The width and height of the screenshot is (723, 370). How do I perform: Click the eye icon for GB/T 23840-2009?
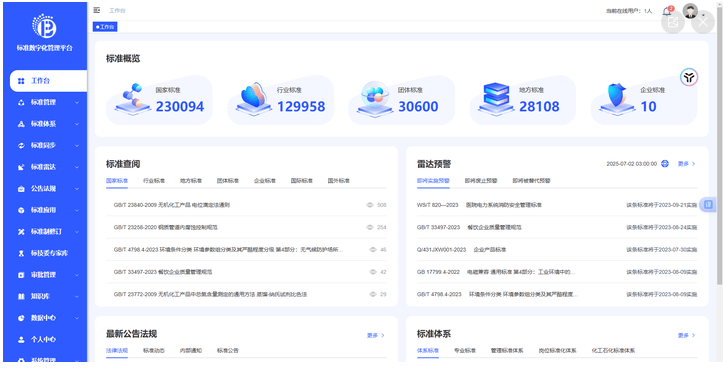click(x=369, y=205)
